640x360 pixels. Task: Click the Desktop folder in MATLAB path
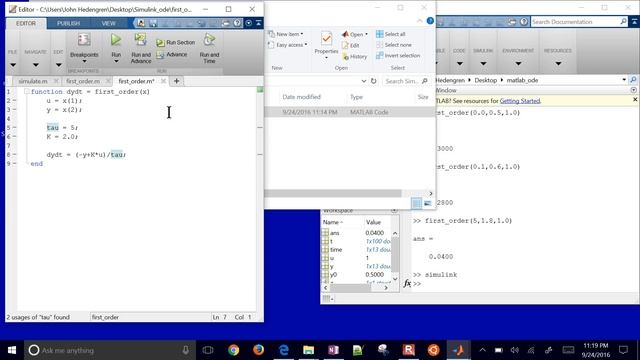click(x=485, y=80)
